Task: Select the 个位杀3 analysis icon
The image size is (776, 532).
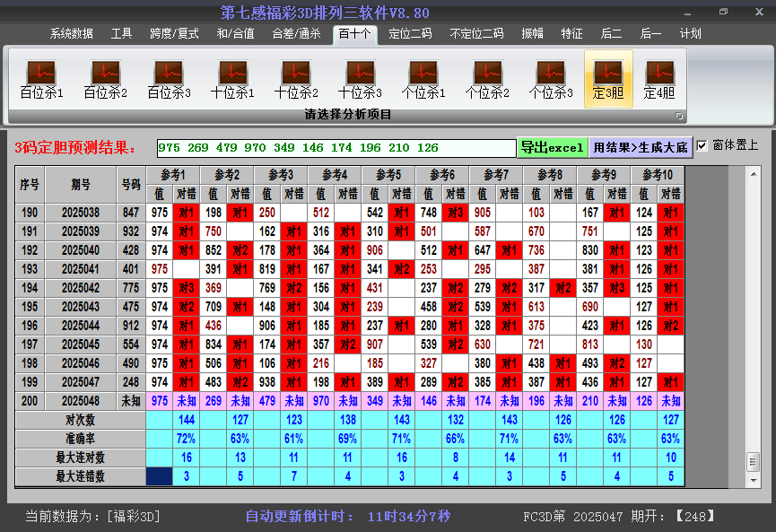Action: pos(550,80)
